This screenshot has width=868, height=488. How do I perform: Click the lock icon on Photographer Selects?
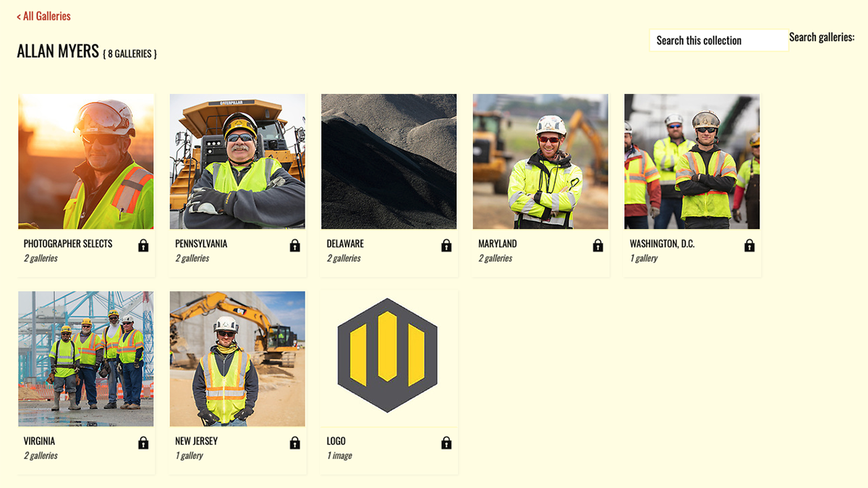[x=143, y=246]
